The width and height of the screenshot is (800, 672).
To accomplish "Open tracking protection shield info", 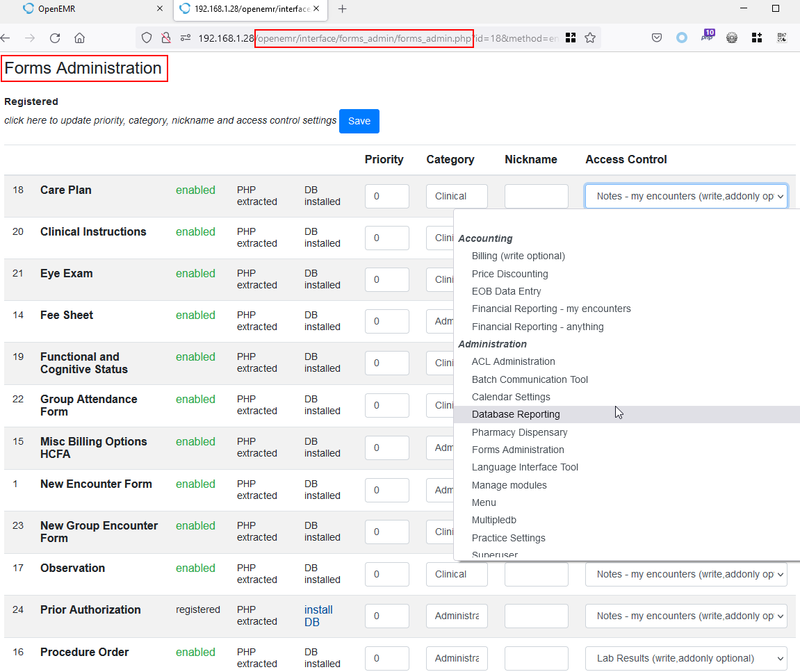I will 147,38.
